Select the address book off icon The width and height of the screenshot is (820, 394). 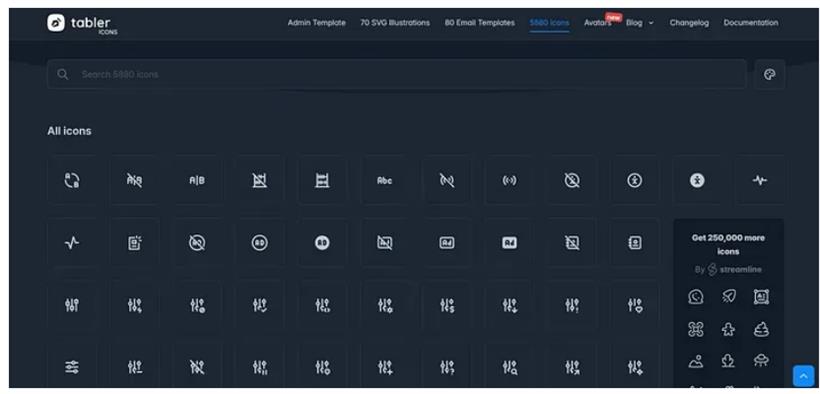[572, 242]
